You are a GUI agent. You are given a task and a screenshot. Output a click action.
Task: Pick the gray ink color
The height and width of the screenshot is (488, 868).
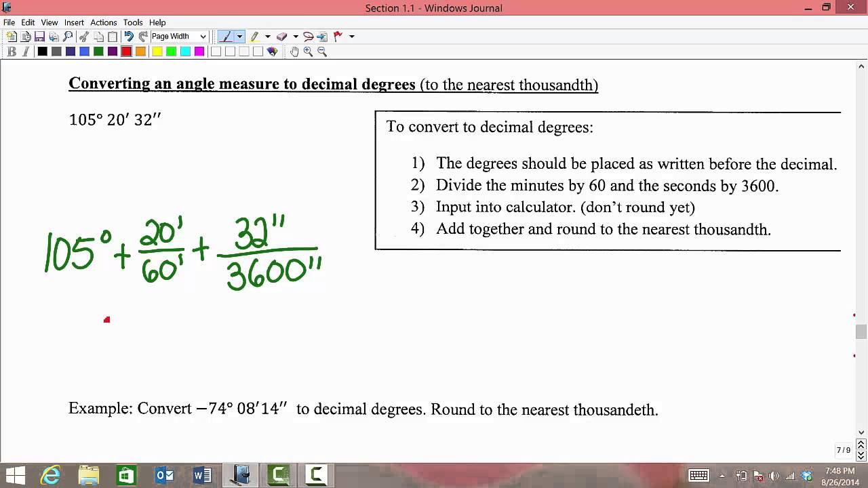56,52
